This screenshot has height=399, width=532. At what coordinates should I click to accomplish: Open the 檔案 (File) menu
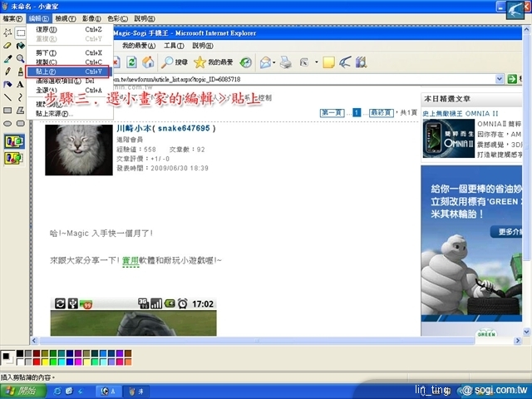12,18
